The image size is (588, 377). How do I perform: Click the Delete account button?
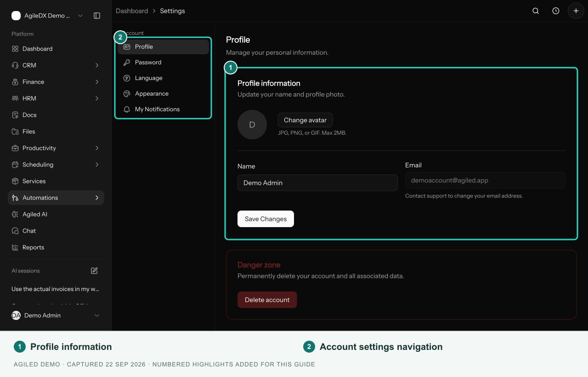pyautogui.click(x=267, y=300)
